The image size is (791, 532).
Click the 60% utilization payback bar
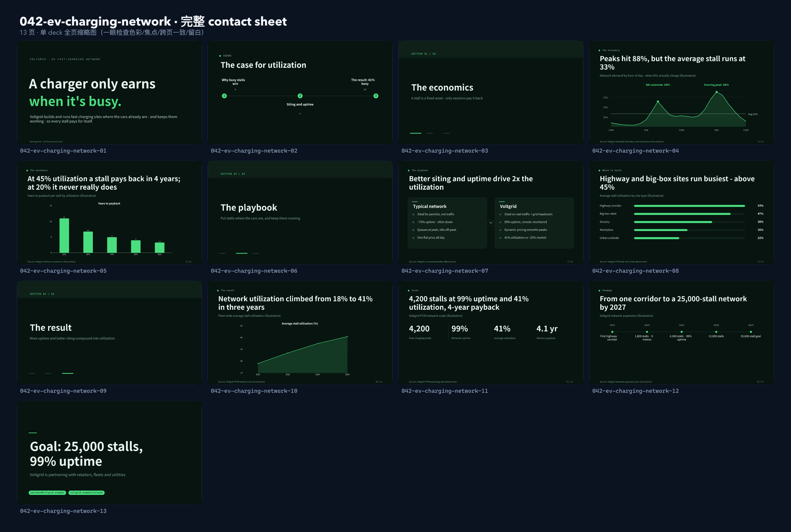[x=159, y=248]
